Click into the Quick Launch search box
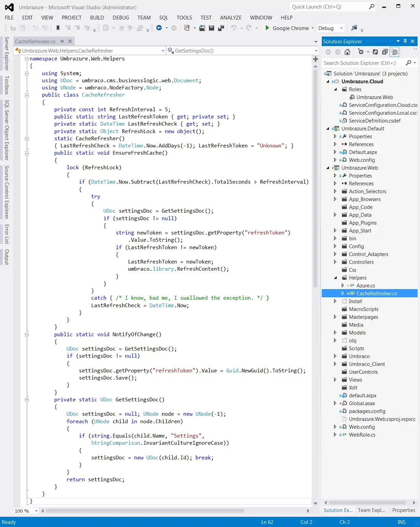 point(329,7)
